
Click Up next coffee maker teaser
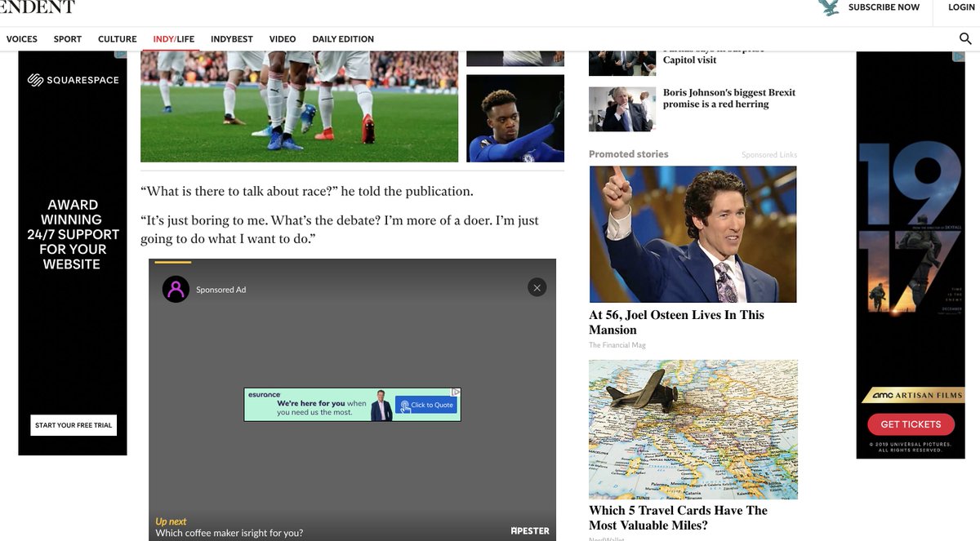click(x=229, y=527)
